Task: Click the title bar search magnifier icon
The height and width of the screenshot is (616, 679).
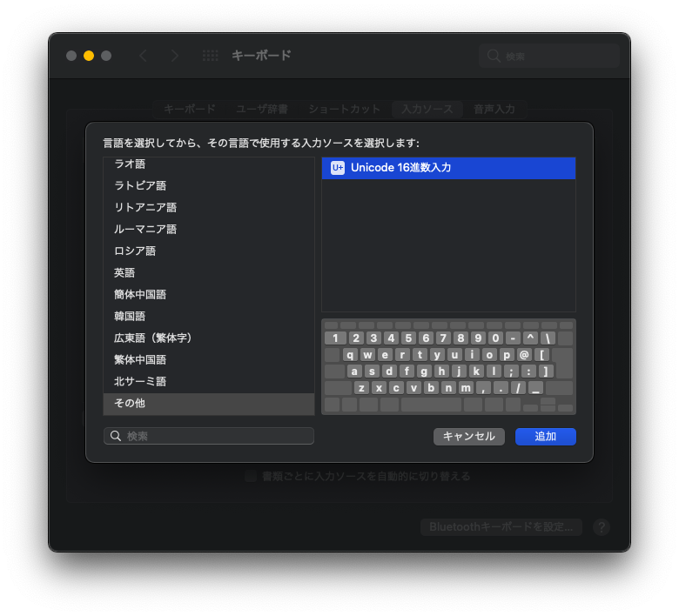Action: [494, 56]
